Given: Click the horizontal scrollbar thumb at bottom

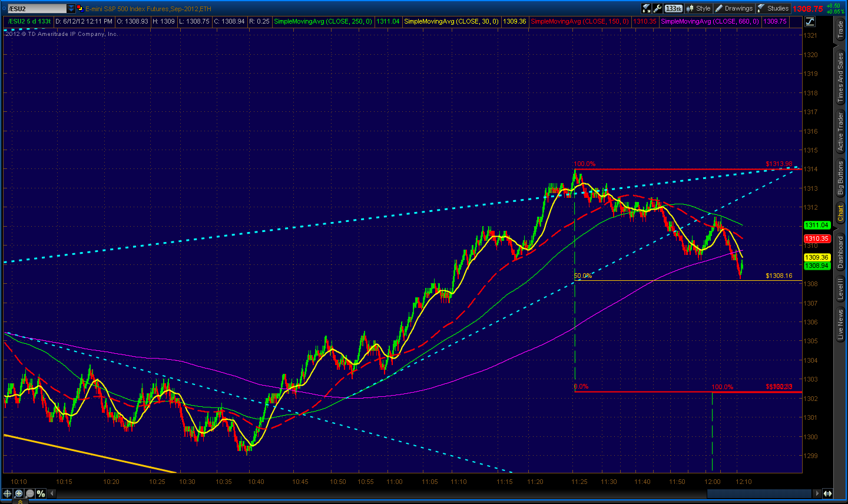Looking at the screenshot, I should pyautogui.click(x=760, y=493).
